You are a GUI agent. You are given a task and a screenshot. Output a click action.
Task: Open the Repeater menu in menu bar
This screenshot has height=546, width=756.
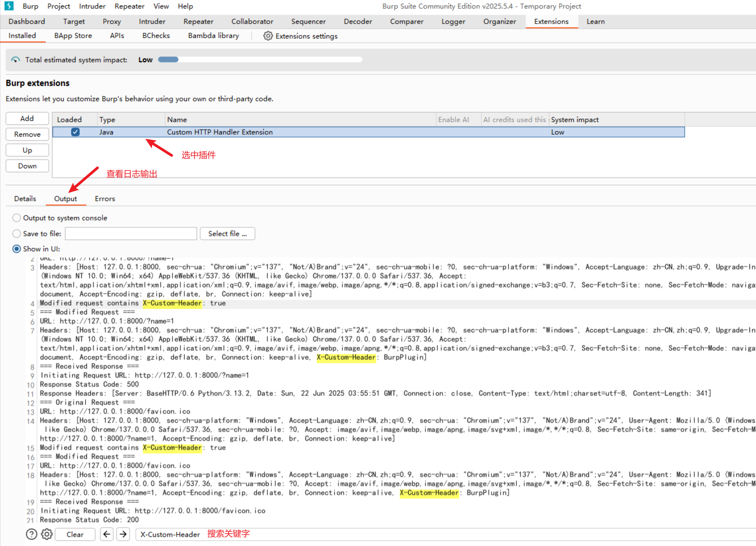(x=130, y=6)
